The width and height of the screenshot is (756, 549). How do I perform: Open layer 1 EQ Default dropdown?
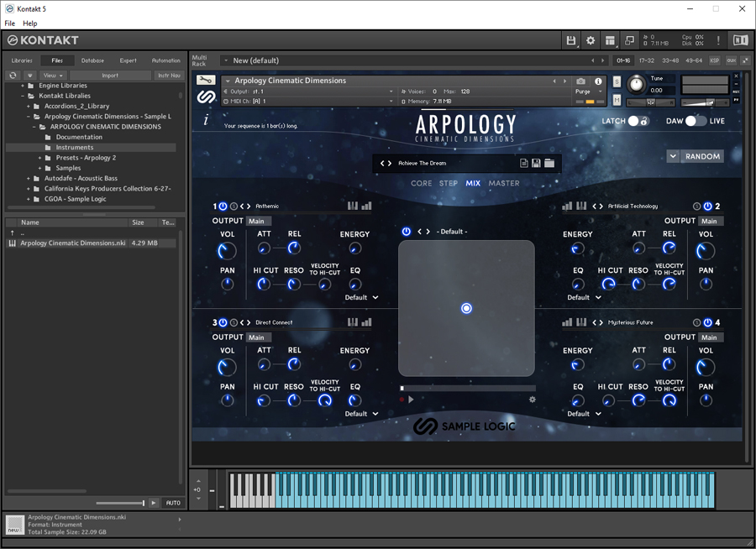click(361, 297)
